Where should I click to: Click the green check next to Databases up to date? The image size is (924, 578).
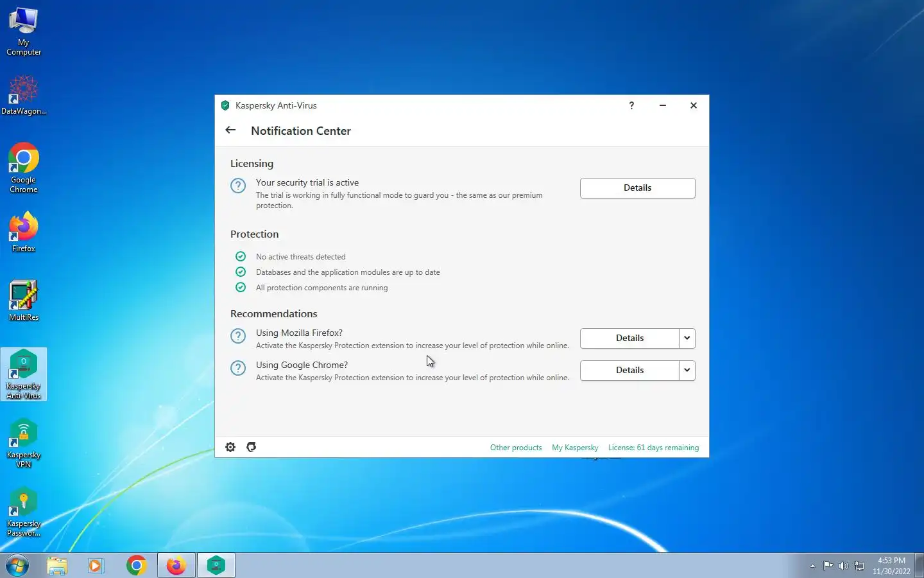tap(241, 272)
